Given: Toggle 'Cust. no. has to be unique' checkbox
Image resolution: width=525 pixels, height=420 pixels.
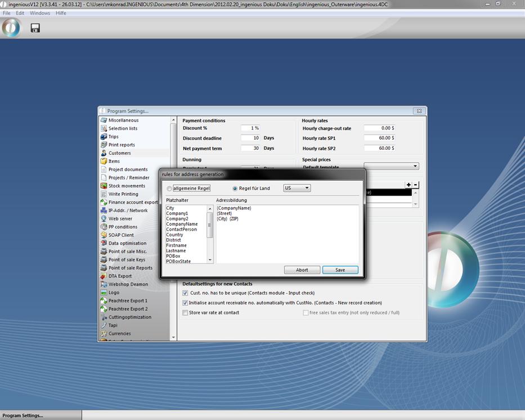Looking at the screenshot, I should point(185,293).
